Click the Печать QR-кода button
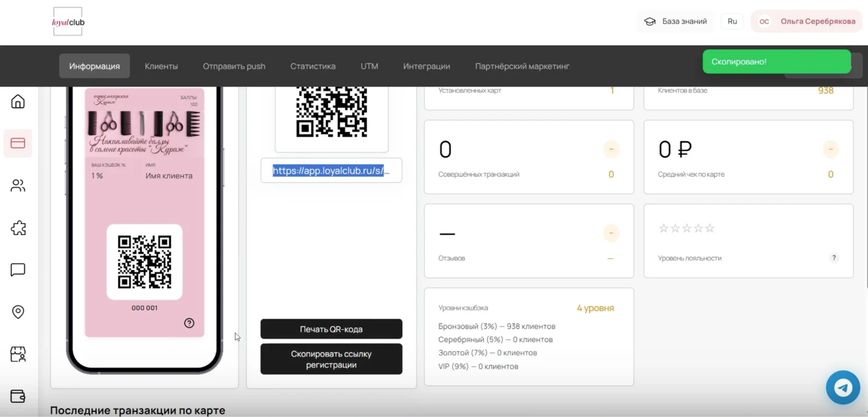This screenshot has width=868, height=417. pos(331,329)
